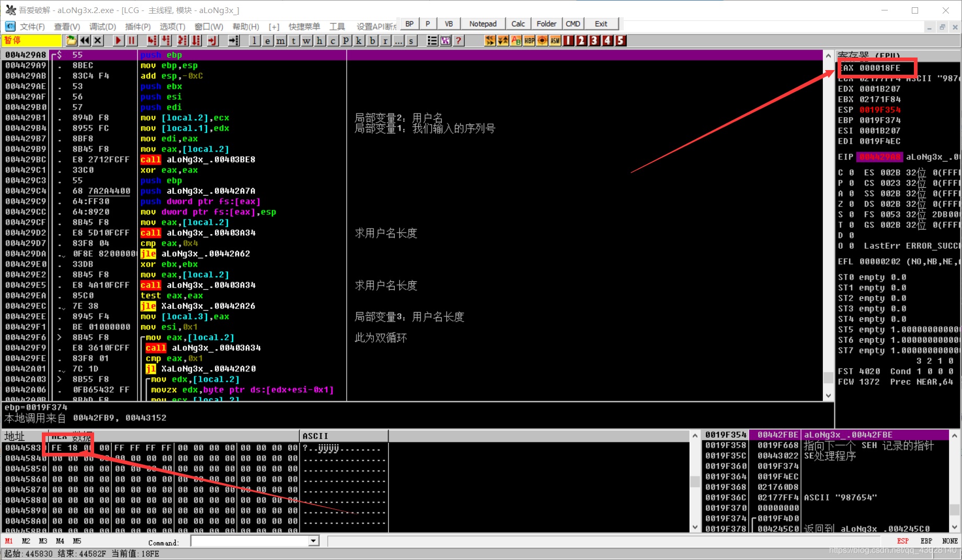Image resolution: width=962 pixels, height=560 pixels.
Task: Open the 选项(T) menu
Action: pos(173,26)
